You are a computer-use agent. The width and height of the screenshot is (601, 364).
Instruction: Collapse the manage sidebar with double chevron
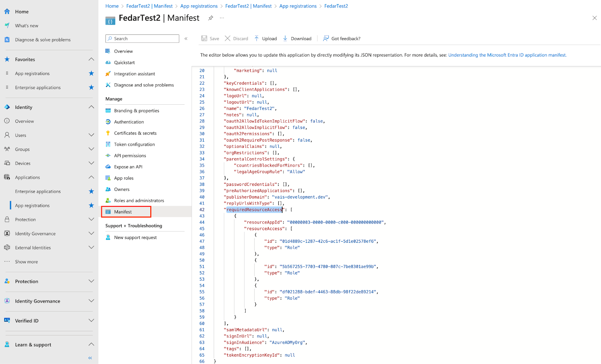(186, 38)
